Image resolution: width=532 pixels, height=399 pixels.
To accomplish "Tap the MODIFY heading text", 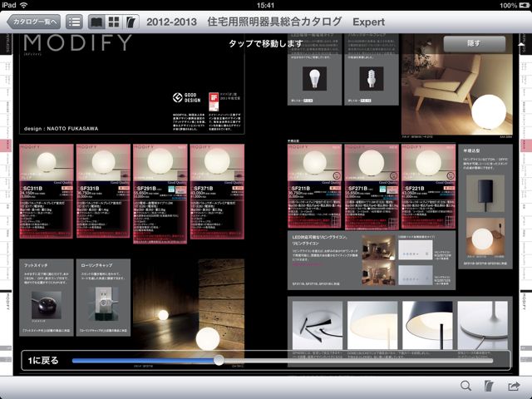I will 77,43.
